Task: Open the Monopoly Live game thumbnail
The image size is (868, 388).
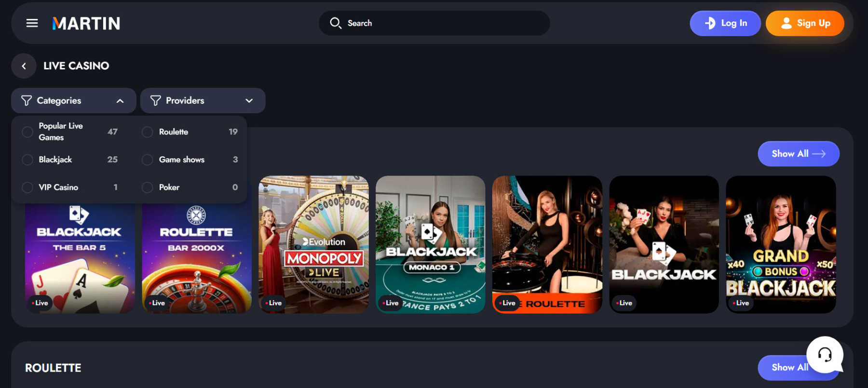Action: point(313,244)
